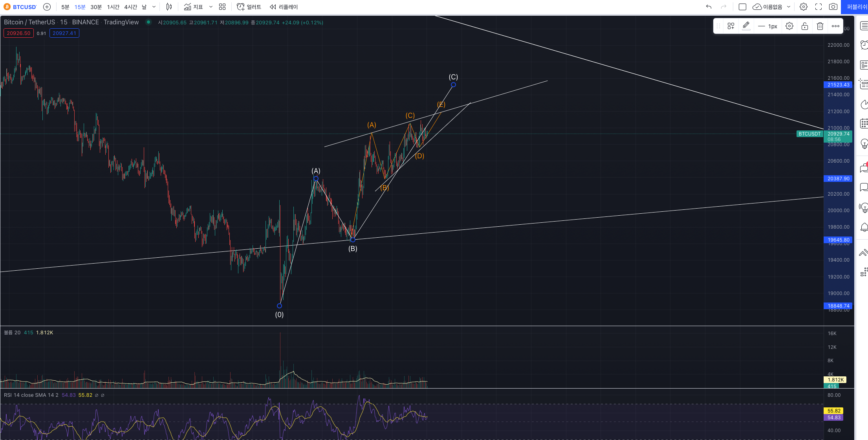Click the 19645.80 price axis label
868x440 pixels.
[838, 240]
